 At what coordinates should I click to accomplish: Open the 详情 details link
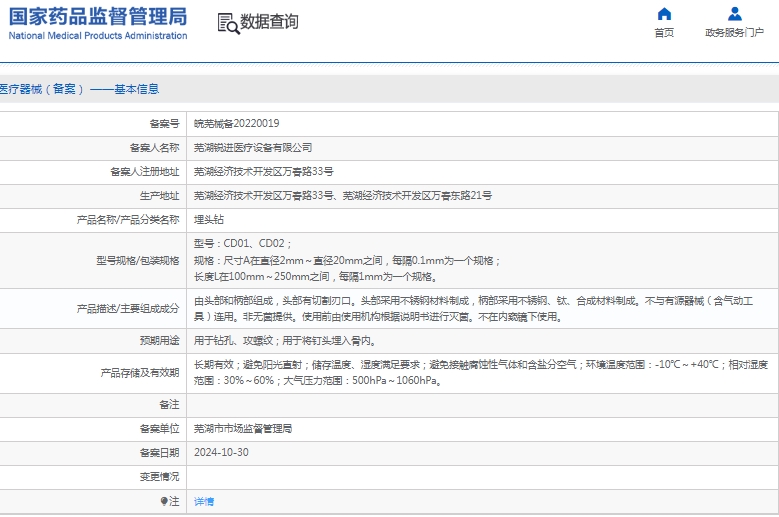pos(204,502)
